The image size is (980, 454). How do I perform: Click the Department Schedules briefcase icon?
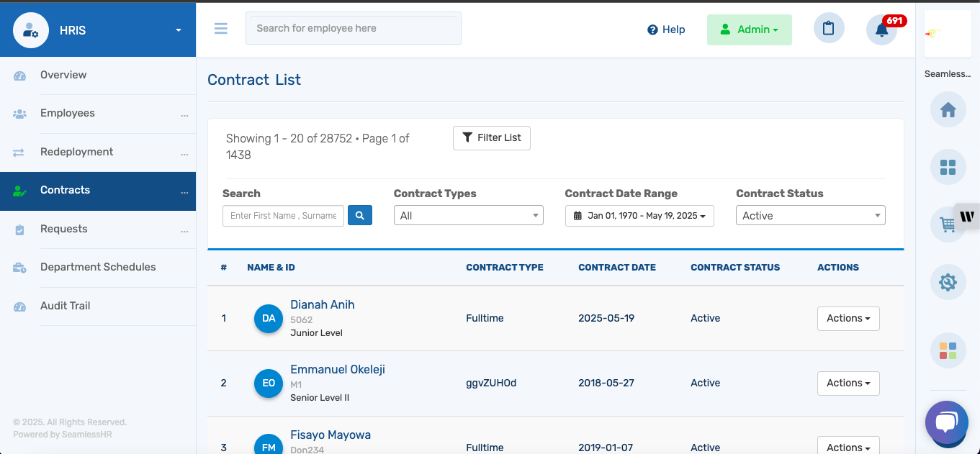point(19,268)
